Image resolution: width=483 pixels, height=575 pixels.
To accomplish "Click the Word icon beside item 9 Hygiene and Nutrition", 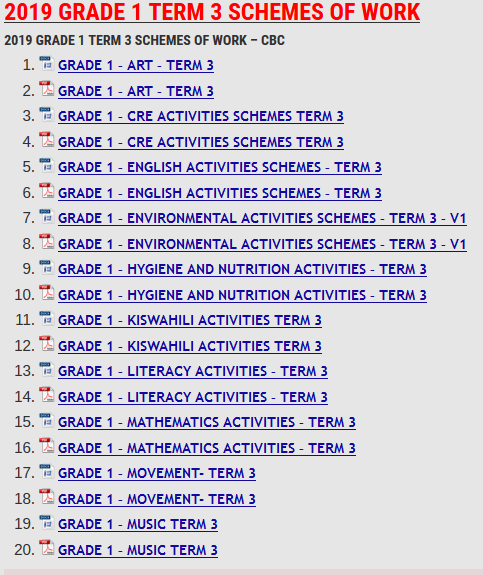I will click(47, 267).
